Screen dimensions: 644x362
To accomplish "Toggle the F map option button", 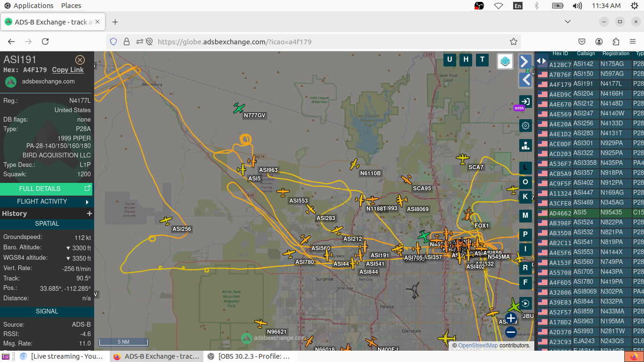I will point(526,282).
